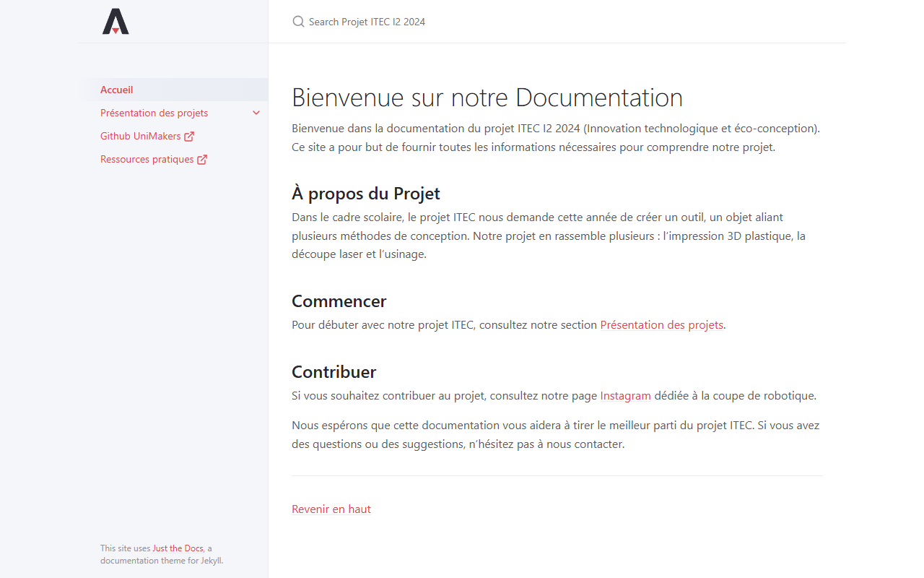Viewport: 924px width, 578px height.
Task: Click the site logo in the sidebar header
Action: (115, 22)
